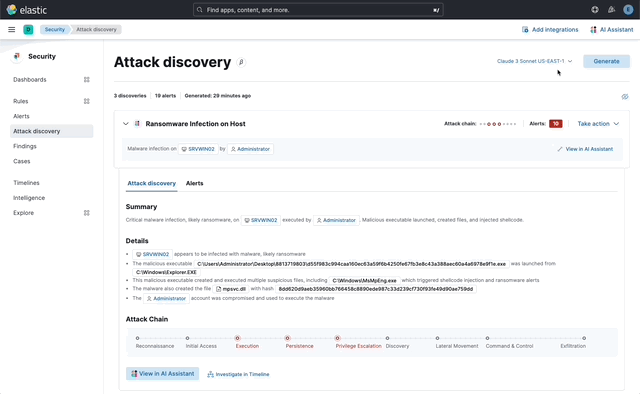
Task: Open Alerts in the sidebar
Action: pyautogui.click(x=21, y=116)
